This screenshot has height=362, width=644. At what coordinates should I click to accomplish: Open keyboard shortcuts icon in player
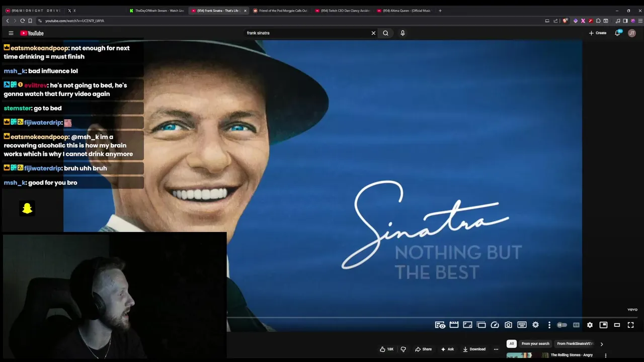point(522,325)
